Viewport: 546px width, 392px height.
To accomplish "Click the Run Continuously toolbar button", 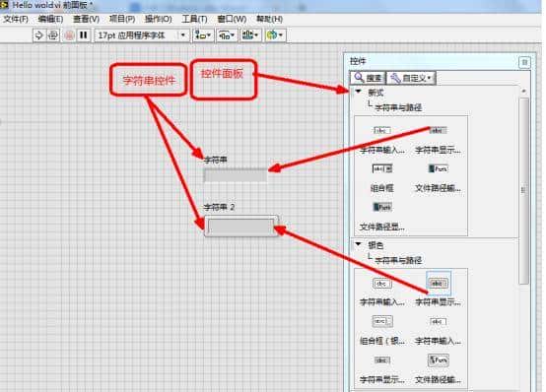I will pos(53,35).
